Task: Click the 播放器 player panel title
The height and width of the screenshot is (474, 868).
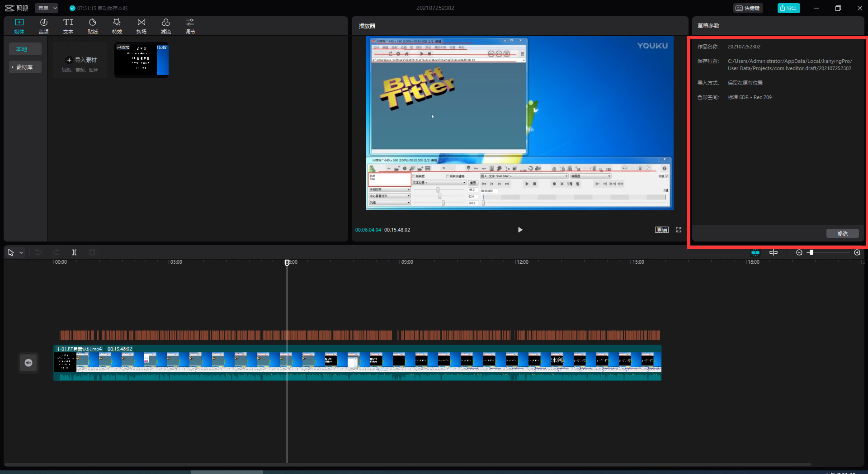Action: 367,26
